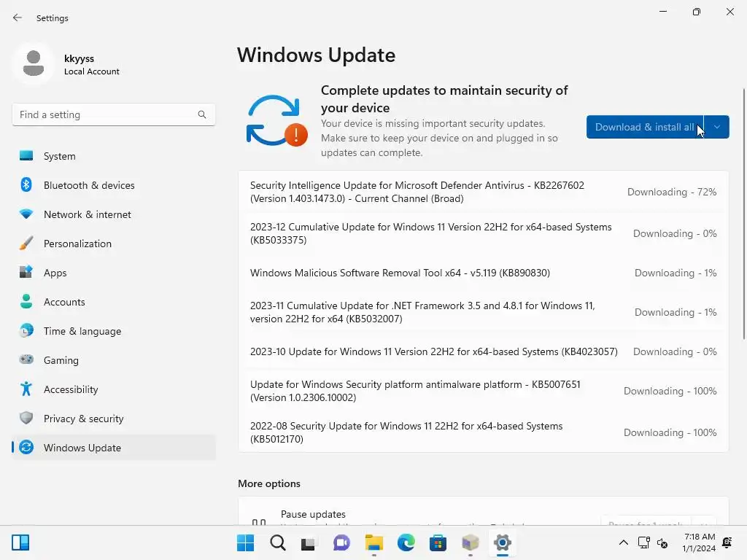Open Task View on the taskbar
The width and height of the screenshot is (747, 560).
(309, 542)
